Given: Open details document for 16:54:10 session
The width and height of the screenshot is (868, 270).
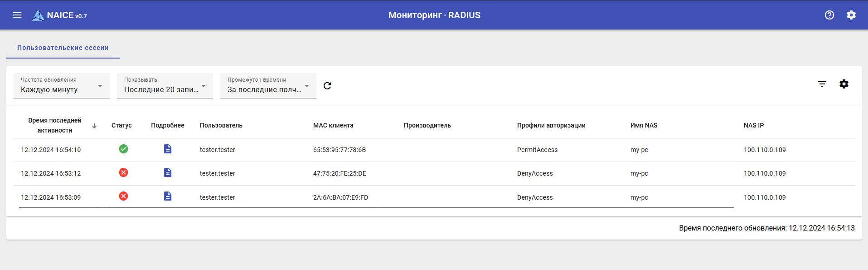Looking at the screenshot, I should click(x=168, y=149).
